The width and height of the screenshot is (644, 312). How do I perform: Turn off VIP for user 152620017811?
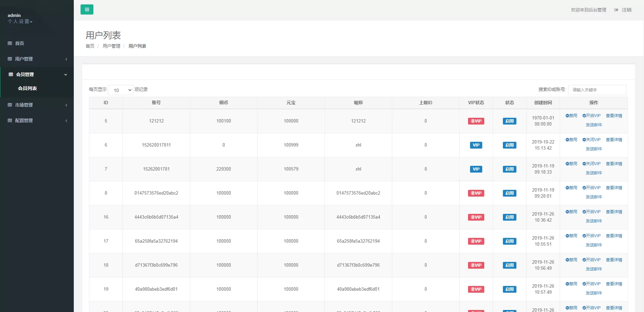(592, 140)
